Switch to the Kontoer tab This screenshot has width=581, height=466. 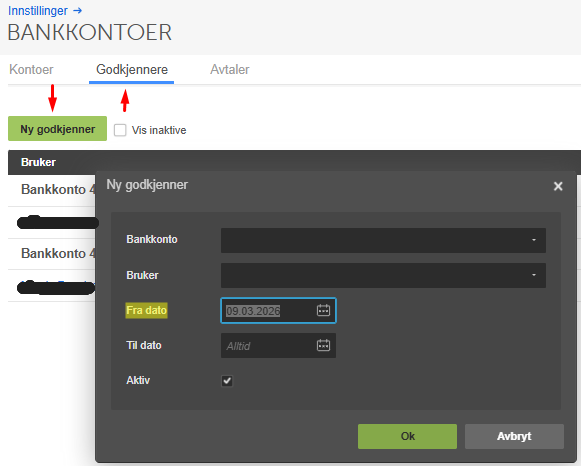point(31,69)
